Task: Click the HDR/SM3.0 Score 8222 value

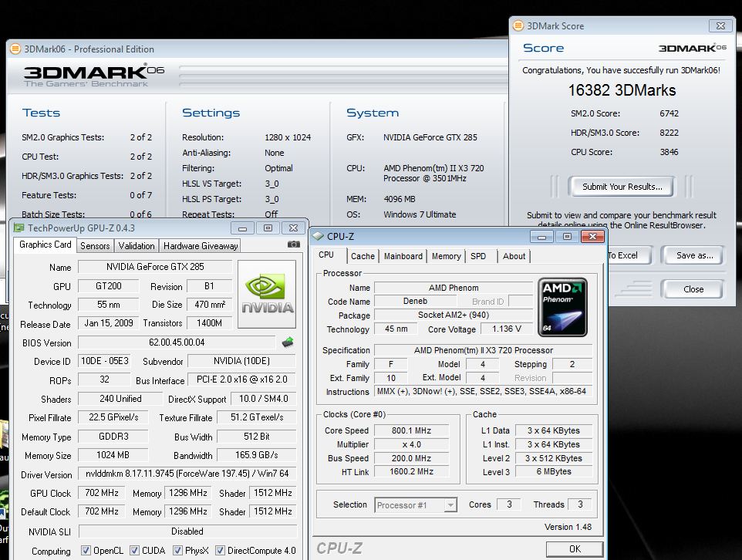Action: pyautogui.click(x=669, y=133)
